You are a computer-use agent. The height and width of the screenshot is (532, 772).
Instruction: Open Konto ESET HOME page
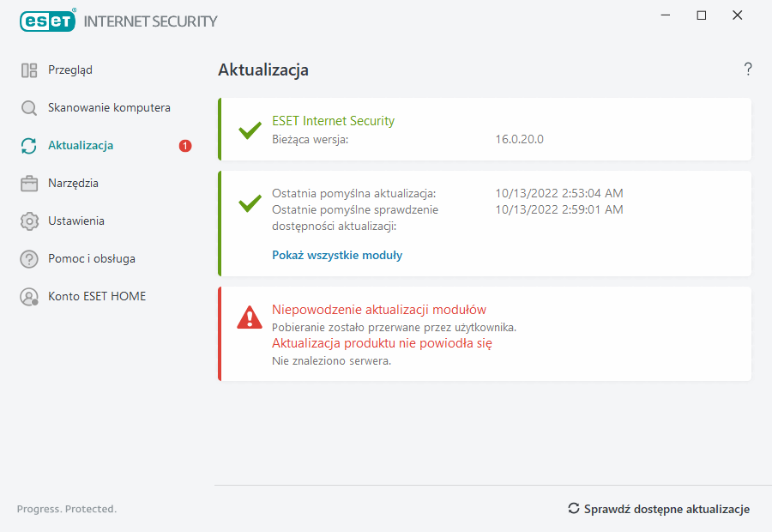click(x=97, y=297)
